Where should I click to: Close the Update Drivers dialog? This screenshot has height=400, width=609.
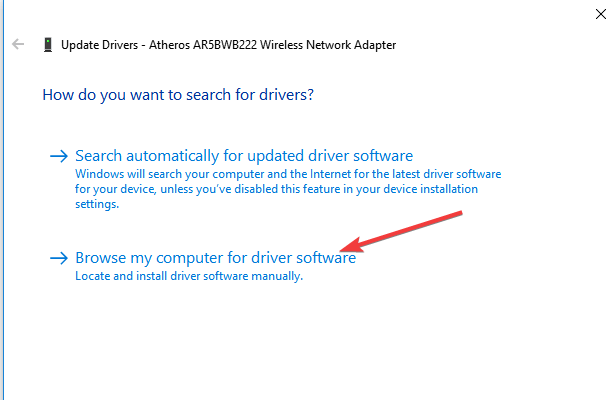pyautogui.click(x=600, y=14)
